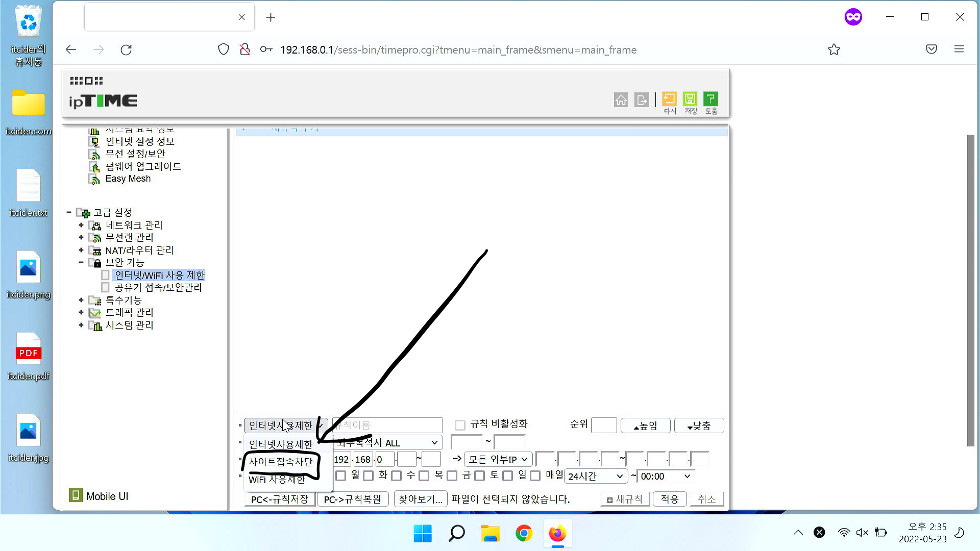Click the insecure connection lock icon
980x551 pixels.
pos(245,49)
